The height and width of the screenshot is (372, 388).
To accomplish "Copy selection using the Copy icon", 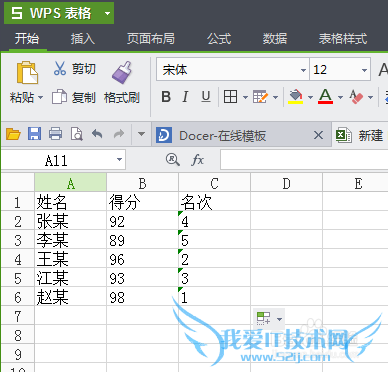I will coord(59,97).
